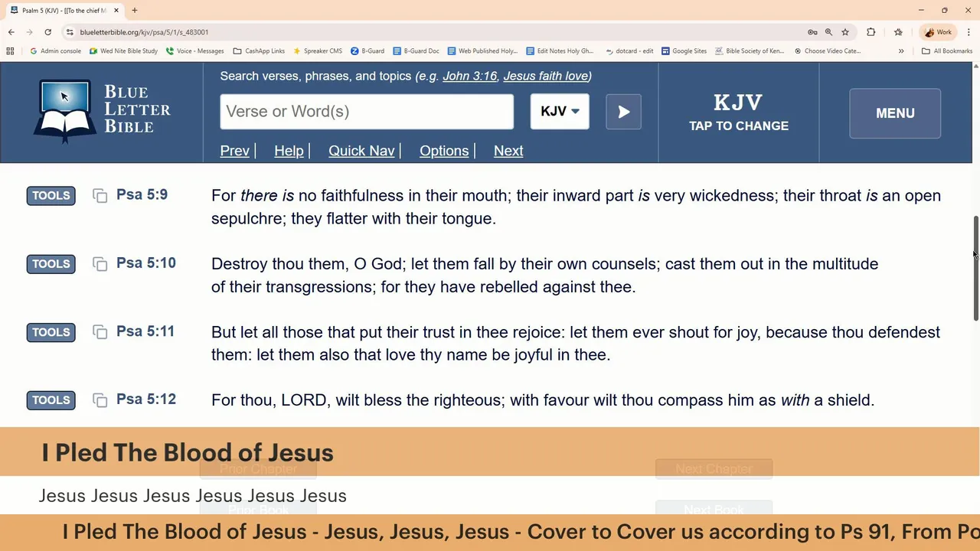Open the Psa 5:10 verse reference

click(x=146, y=263)
